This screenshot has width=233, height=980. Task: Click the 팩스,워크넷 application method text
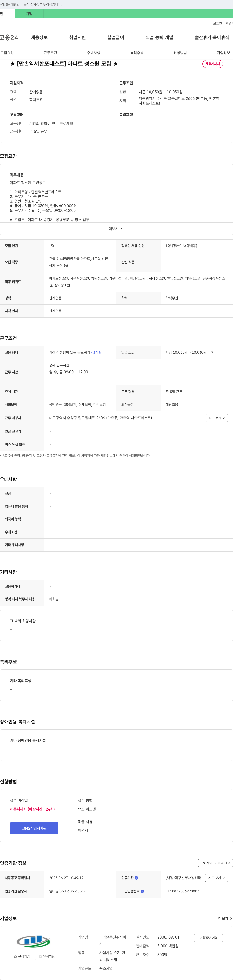coord(87,809)
